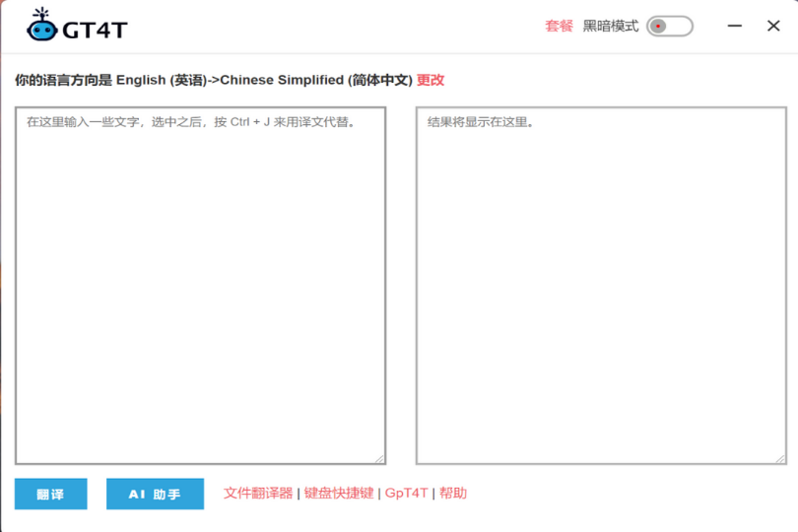Click inside the translation result box
This screenshot has width=798, height=532.
point(601,286)
